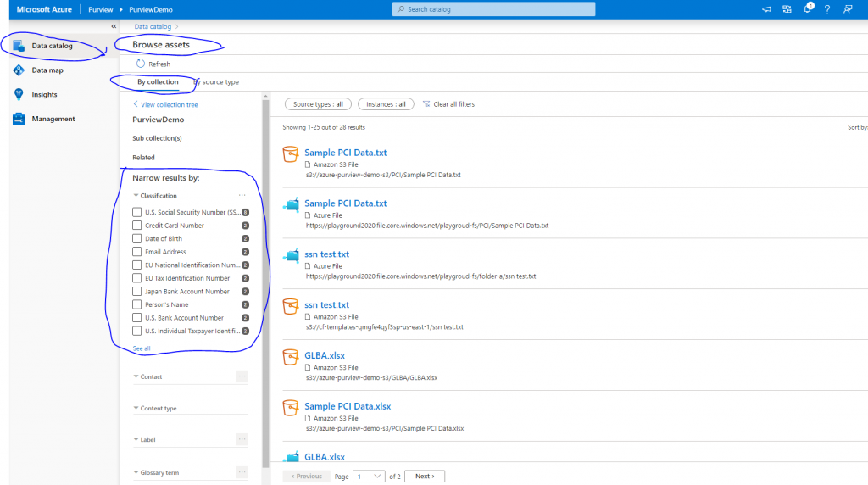
Task: Click the Contact section ellipsis menu
Action: (x=242, y=376)
